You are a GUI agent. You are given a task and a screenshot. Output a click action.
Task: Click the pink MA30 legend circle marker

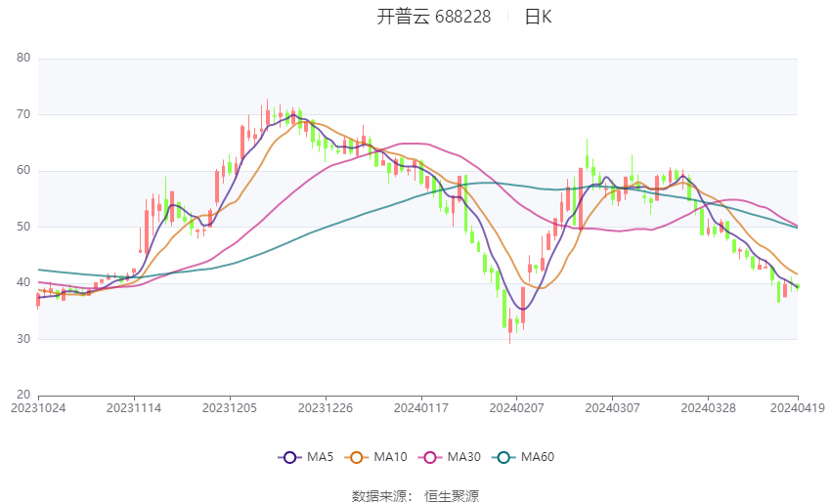pyautogui.click(x=428, y=457)
